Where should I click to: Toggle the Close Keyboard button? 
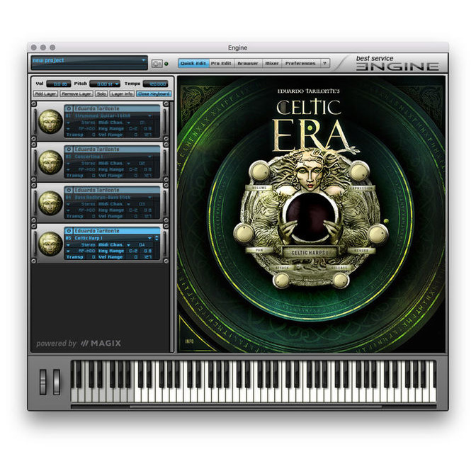tap(154, 93)
